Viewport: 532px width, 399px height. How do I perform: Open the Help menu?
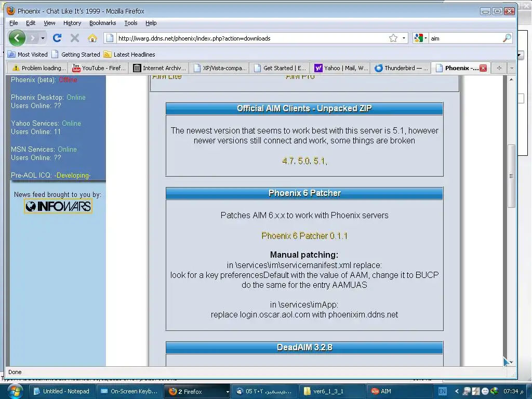pos(151,23)
